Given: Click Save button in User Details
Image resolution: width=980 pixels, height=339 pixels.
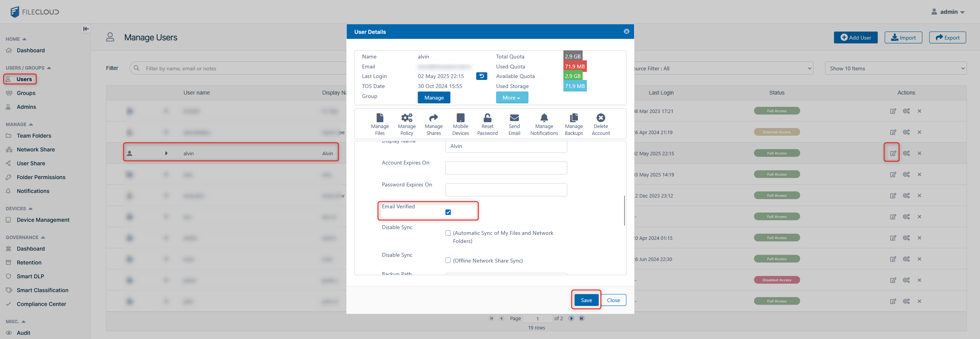Looking at the screenshot, I should coord(586,300).
